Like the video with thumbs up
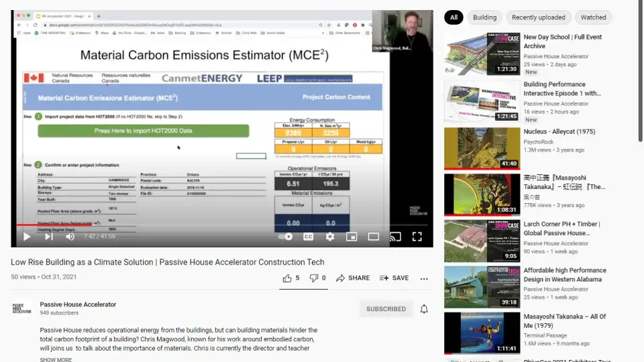The width and height of the screenshot is (644, 362). [x=290, y=278]
